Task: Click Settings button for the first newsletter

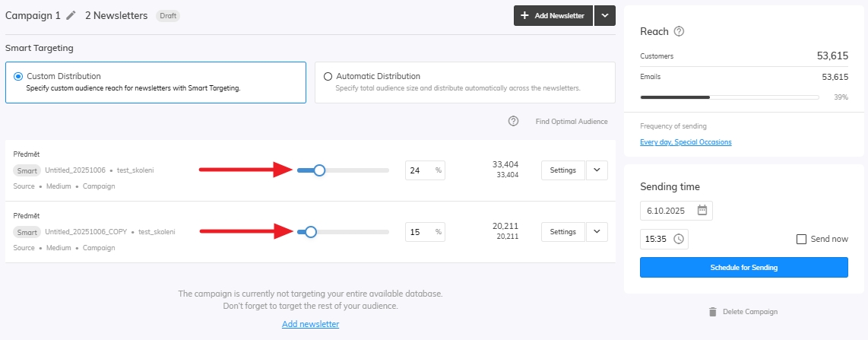Action: click(x=562, y=170)
